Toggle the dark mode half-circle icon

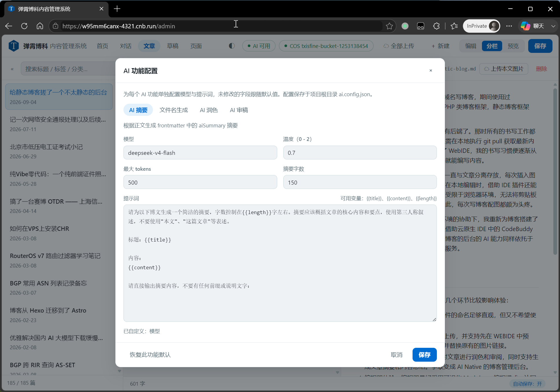click(232, 46)
